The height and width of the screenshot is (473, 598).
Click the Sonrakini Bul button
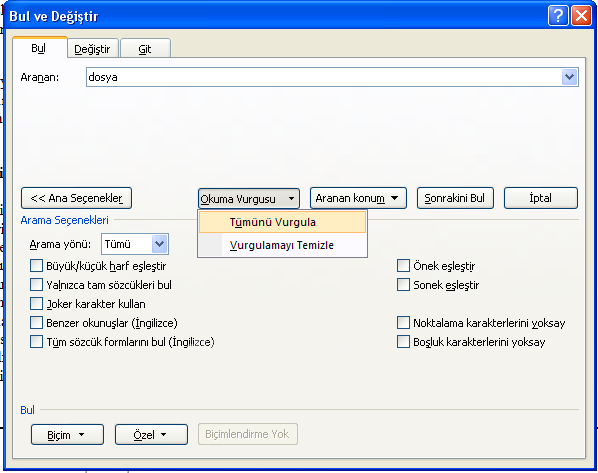455,198
